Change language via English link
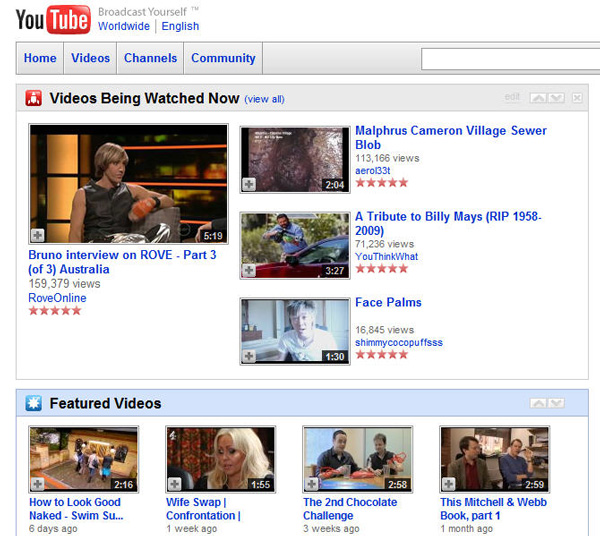The width and height of the screenshot is (600, 536). point(180,26)
